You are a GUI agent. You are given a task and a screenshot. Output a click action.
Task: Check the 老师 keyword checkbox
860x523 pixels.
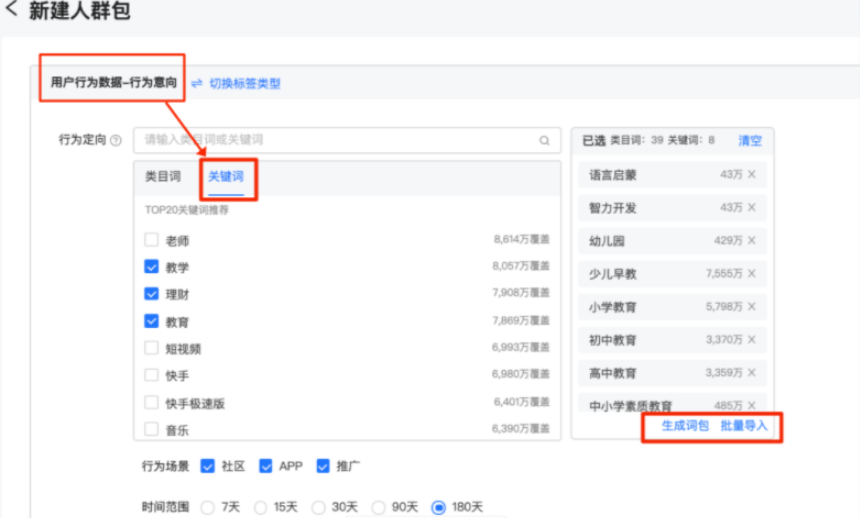151,240
